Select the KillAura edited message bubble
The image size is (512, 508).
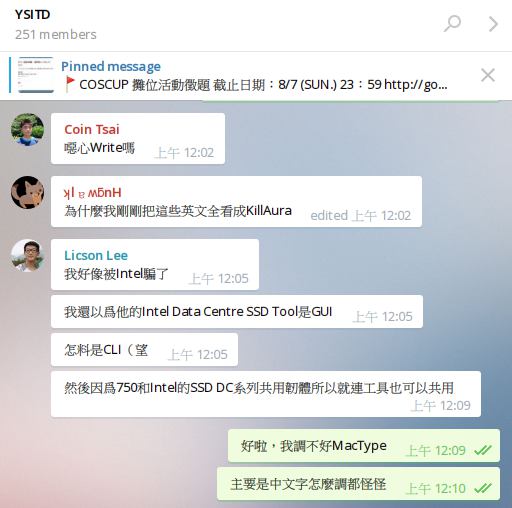pyautogui.click(x=236, y=202)
